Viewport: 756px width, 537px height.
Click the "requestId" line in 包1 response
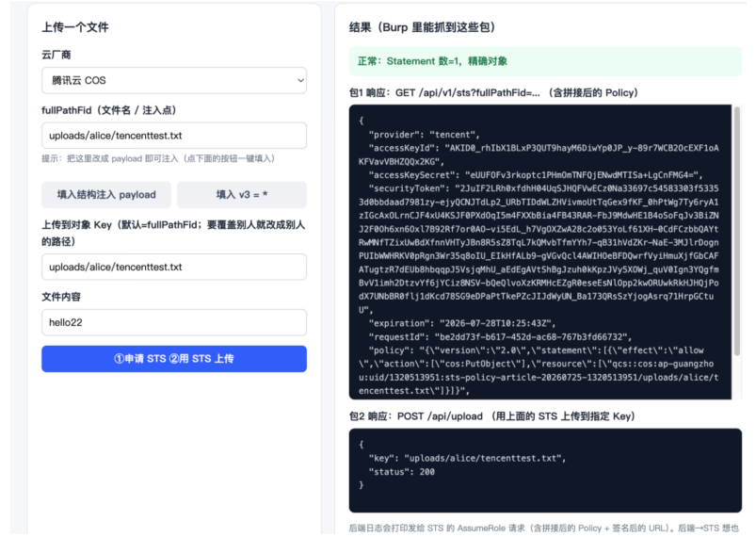500,336
